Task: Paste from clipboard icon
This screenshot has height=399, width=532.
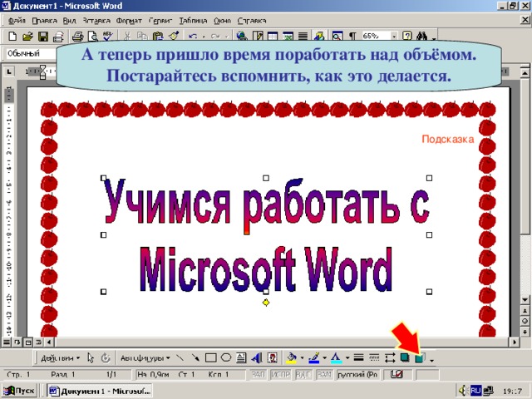Action: point(158,36)
